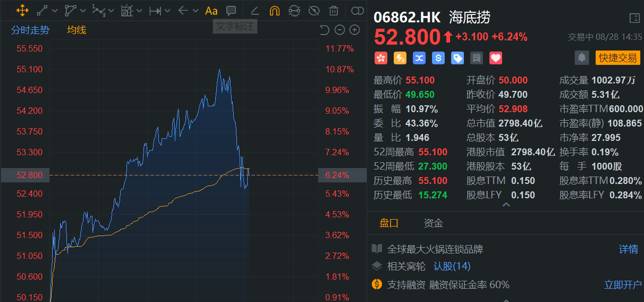This screenshot has width=644, height=302.
Task: Click the blue price tag badge
Action: (457, 57)
